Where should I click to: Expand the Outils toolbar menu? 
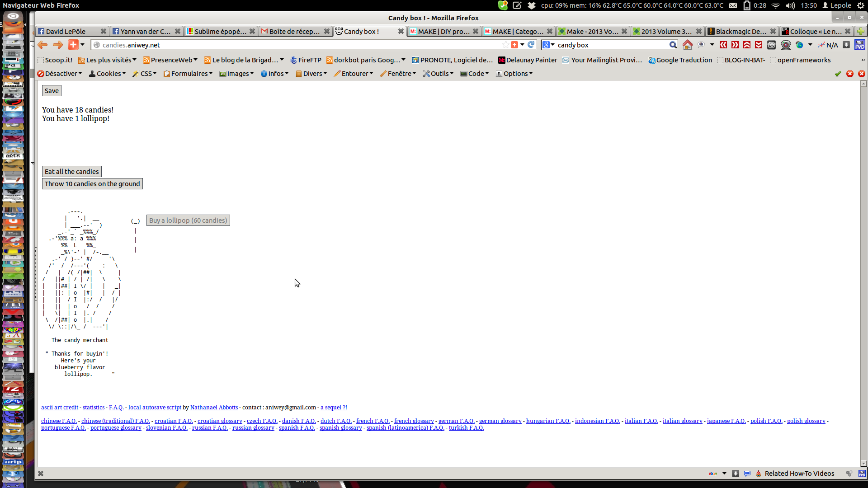click(438, 74)
